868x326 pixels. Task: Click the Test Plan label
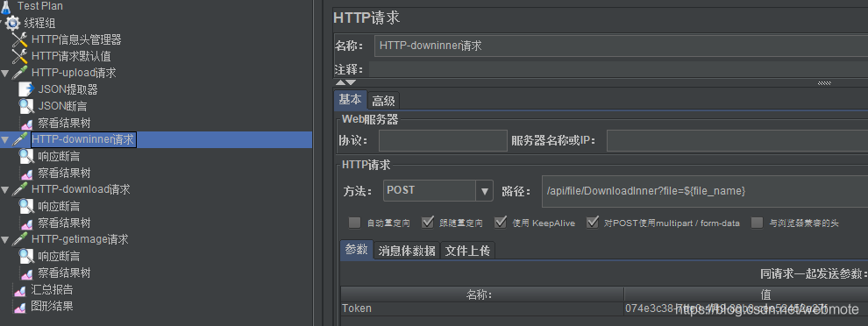pos(39,6)
